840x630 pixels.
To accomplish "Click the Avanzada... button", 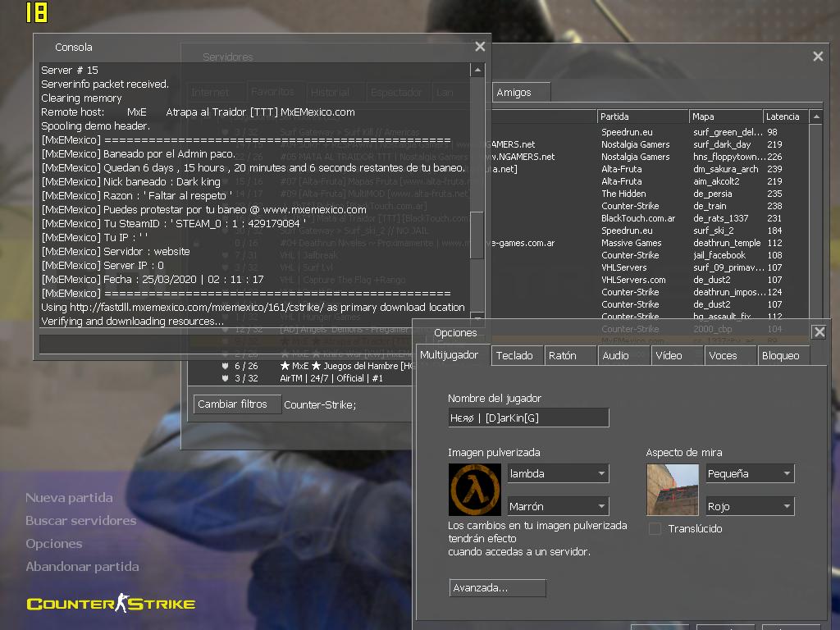I will (x=498, y=587).
